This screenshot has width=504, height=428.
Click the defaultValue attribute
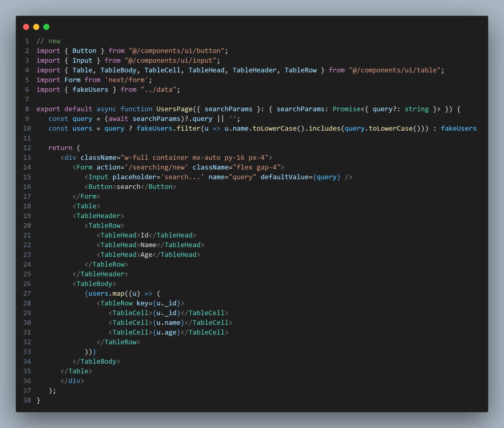pyautogui.click(x=285, y=177)
